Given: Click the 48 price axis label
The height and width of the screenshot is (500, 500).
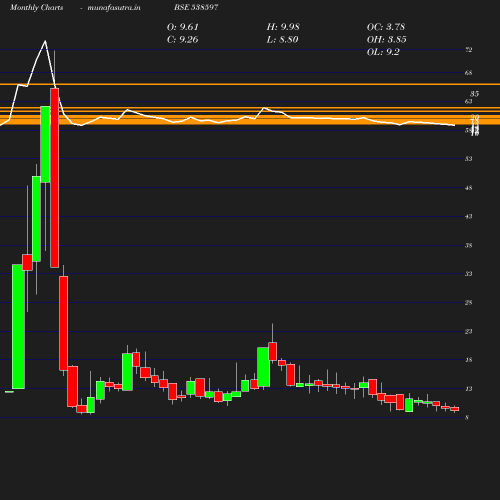Looking at the screenshot, I should (469, 188).
